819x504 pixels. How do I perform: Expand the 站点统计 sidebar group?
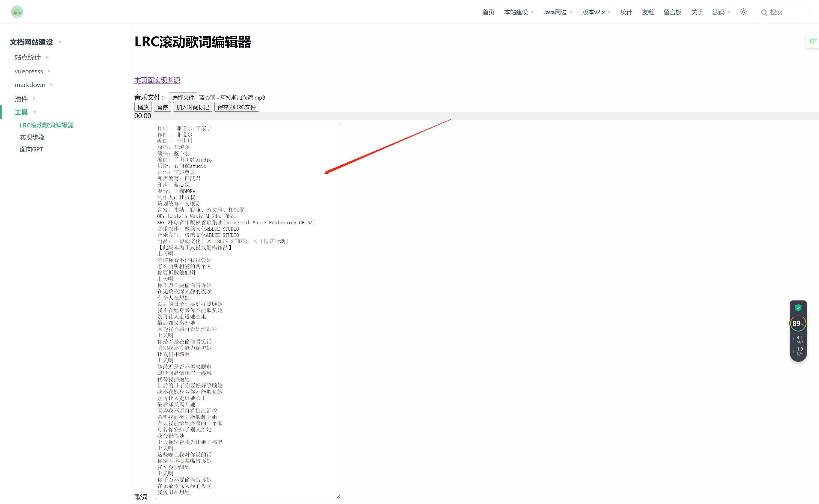tap(28, 57)
